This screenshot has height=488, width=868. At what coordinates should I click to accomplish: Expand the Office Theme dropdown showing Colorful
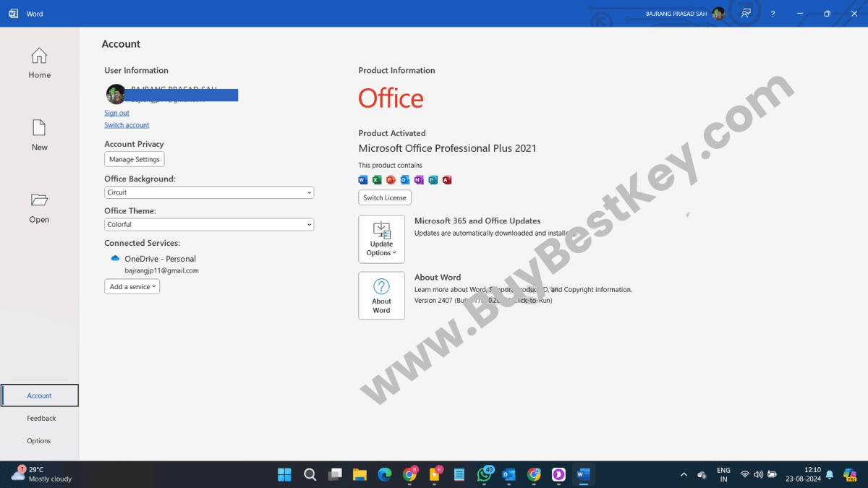point(209,225)
